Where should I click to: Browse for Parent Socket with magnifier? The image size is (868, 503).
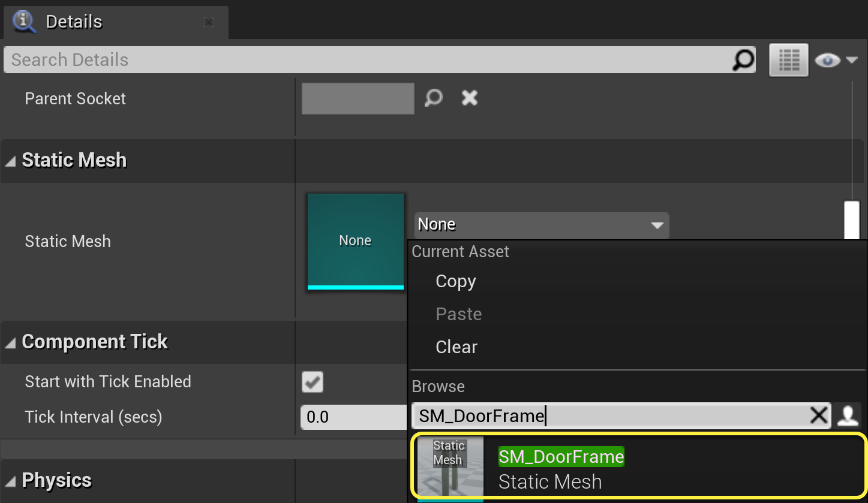pos(433,98)
